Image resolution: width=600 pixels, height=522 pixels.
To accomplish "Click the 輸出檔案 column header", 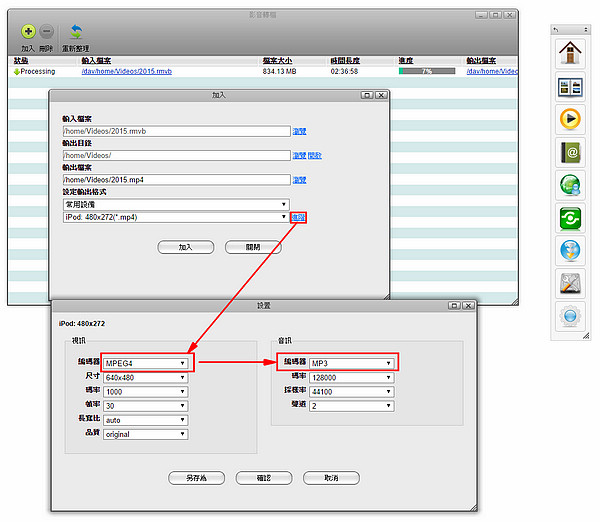I will coord(481,60).
